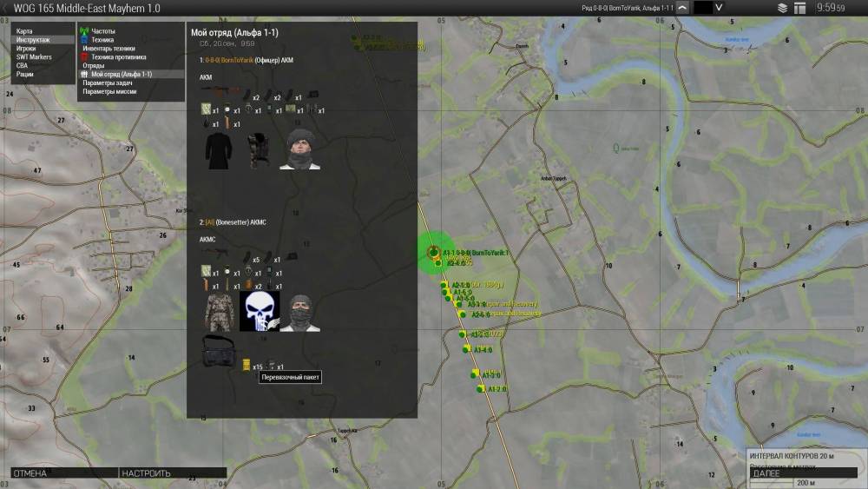Open the Инвентарь техники topic
Viewport: 868px width, 489px height.
point(109,48)
